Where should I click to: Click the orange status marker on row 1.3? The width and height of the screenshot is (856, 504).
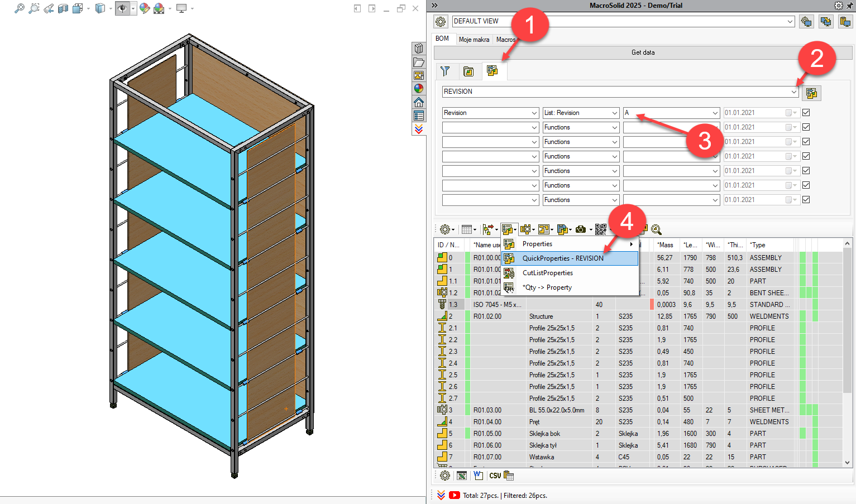coord(652,305)
